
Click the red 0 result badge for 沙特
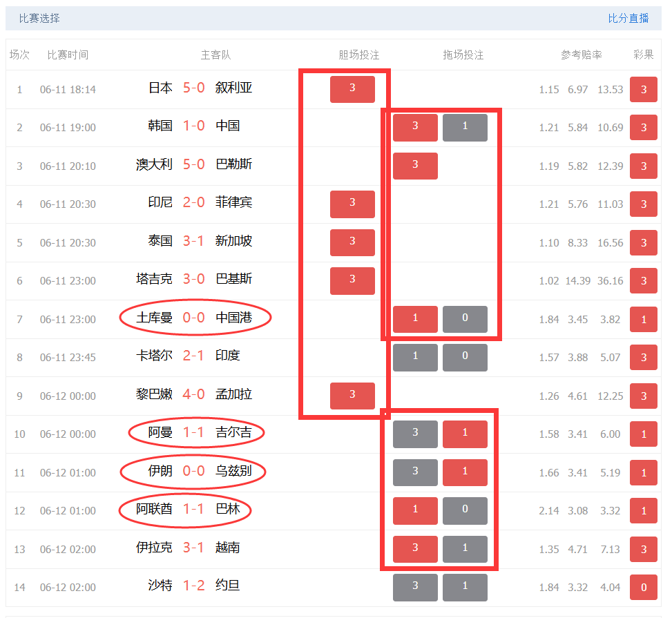coord(643,587)
